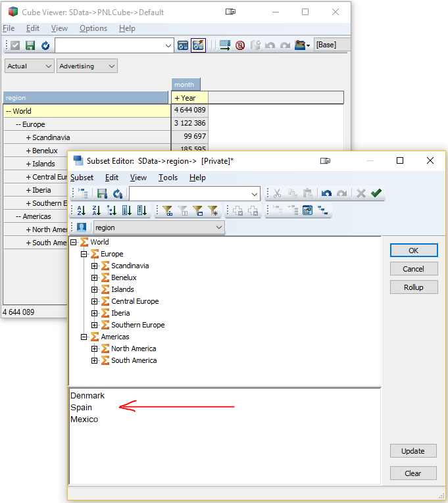Select Central Europe in the subset tree
The width and height of the screenshot is (448, 503).
[x=135, y=301]
